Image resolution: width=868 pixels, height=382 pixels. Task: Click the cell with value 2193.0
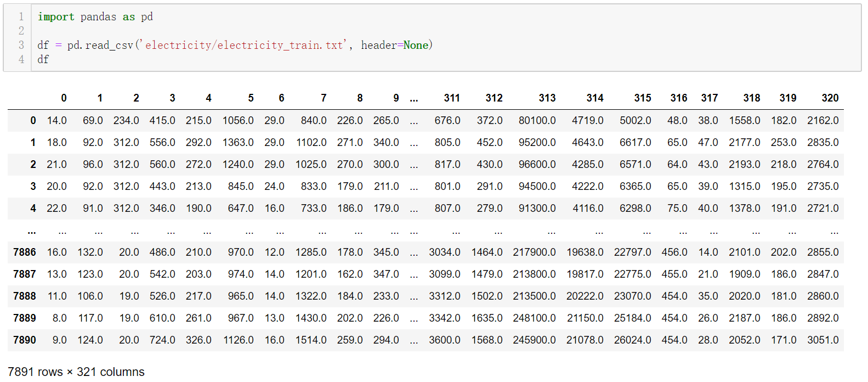(x=745, y=164)
